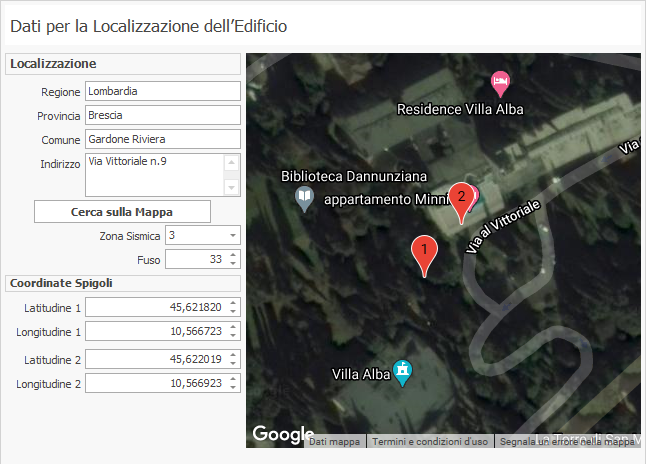Focus the Provincia input field
The image size is (646, 464).
[x=163, y=115]
